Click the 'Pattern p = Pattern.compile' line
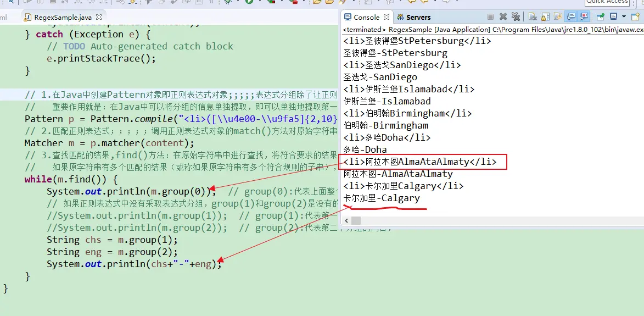This screenshot has width=644, height=316. (181, 119)
